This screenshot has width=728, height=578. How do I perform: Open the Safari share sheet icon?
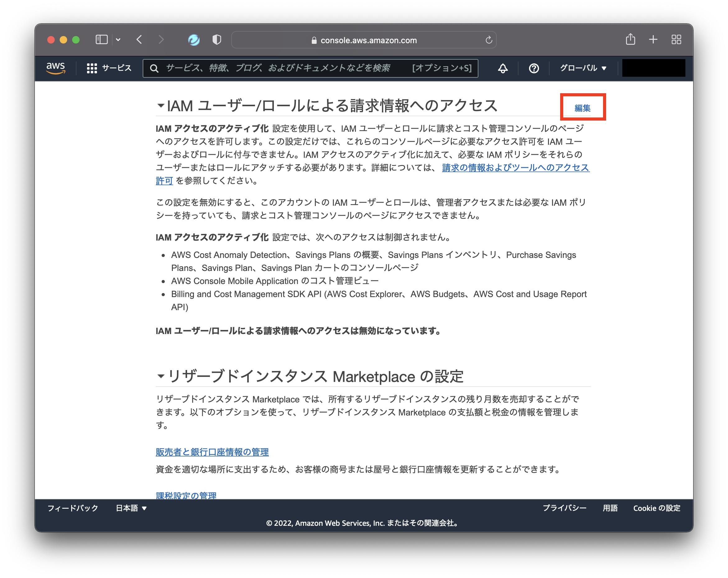[630, 39]
